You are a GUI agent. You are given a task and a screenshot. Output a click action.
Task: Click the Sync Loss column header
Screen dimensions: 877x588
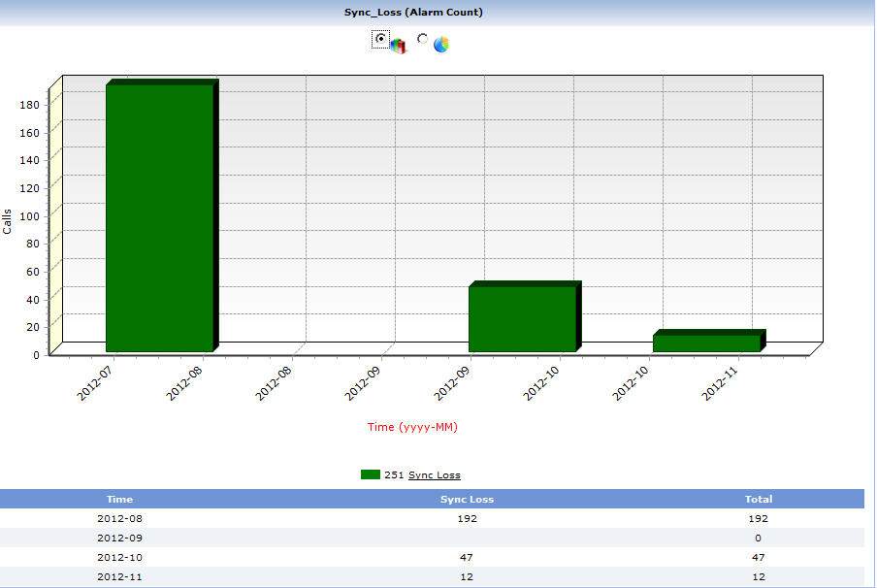tap(467, 499)
